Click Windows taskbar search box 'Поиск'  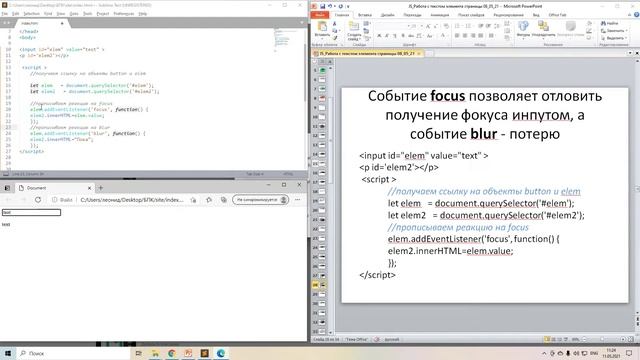point(73,353)
